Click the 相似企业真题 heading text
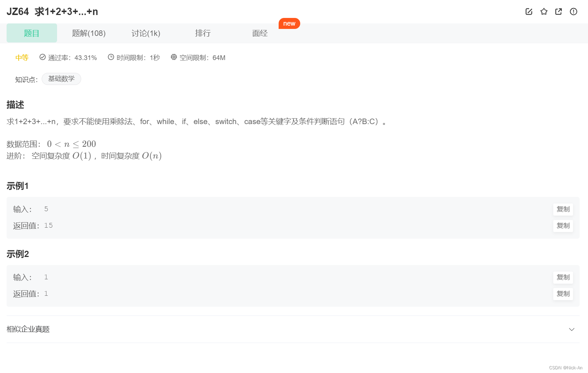Viewport: 588px width, 373px height. pyautogui.click(x=28, y=329)
